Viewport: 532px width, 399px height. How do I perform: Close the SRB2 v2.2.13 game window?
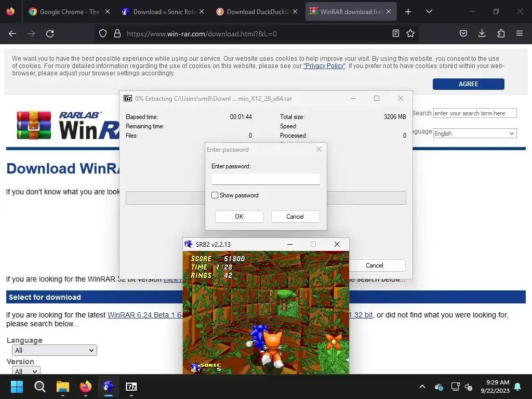[x=337, y=244]
